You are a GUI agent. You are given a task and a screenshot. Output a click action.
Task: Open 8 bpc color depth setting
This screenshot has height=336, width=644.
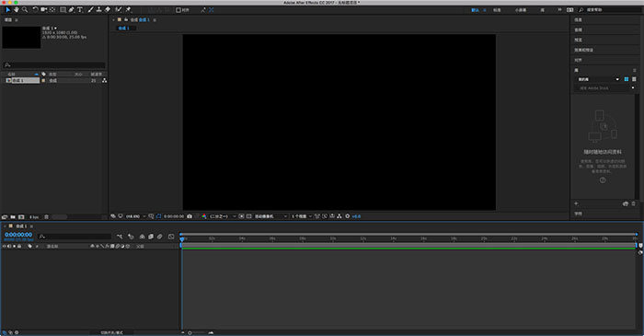coord(35,217)
